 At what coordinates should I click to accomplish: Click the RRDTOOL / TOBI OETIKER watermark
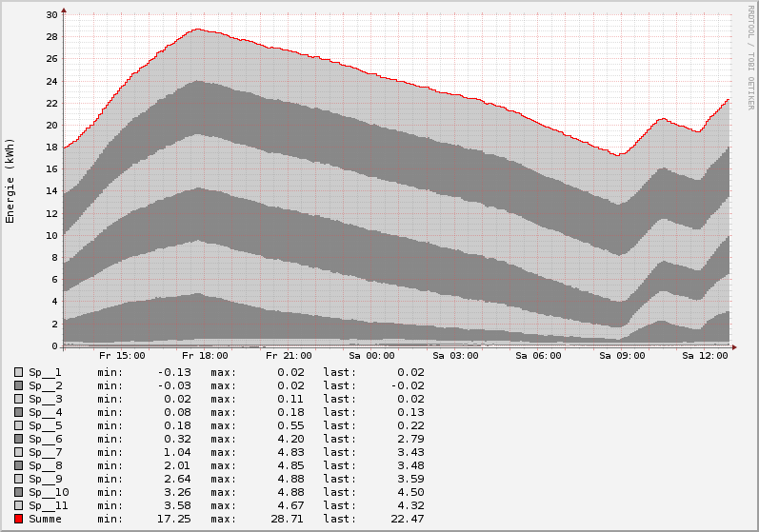pos(750,57)
